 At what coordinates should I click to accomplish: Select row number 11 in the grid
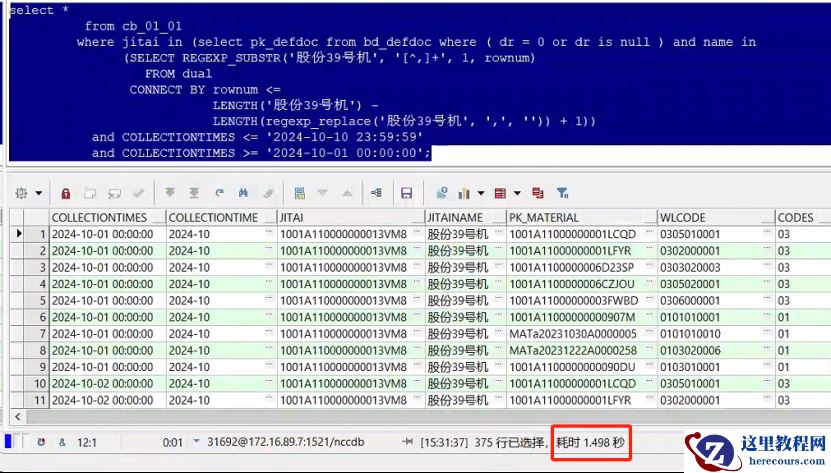pos(37,400)
